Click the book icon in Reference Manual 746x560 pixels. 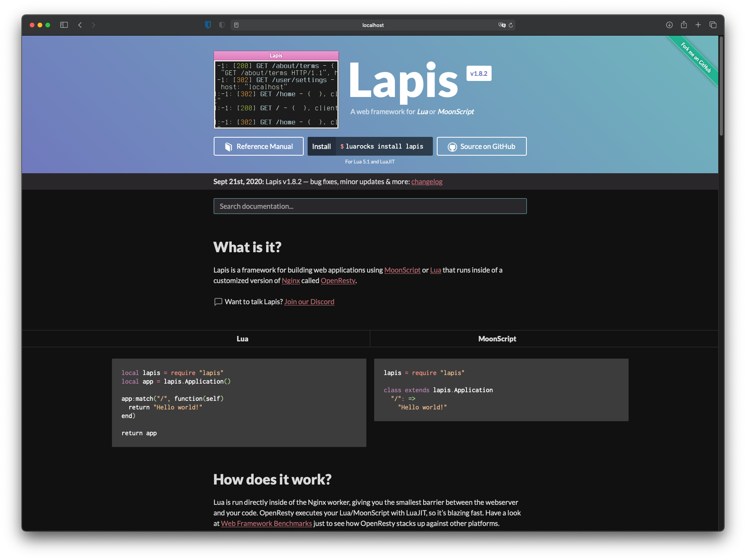pyautogui.click(x=229, y=147)
